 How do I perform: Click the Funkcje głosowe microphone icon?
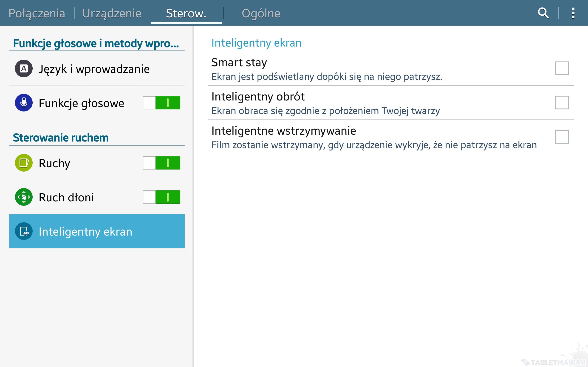click(x=24, y=103)
